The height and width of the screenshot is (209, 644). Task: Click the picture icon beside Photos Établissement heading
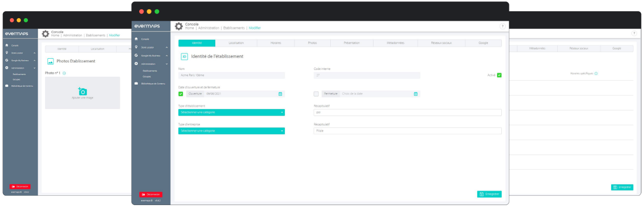tap(50, 61)
